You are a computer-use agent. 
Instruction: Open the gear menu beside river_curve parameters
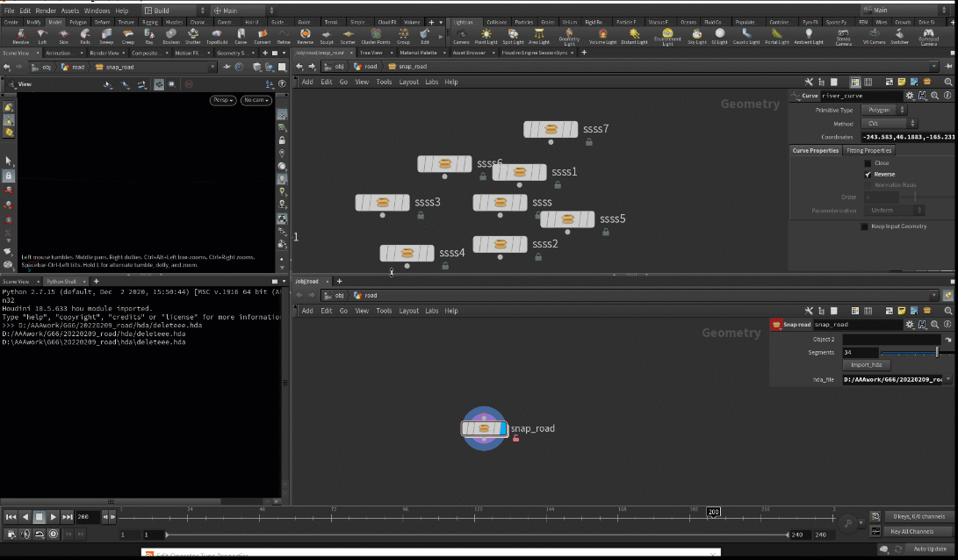pyautogui.click(x=911, y=97)
